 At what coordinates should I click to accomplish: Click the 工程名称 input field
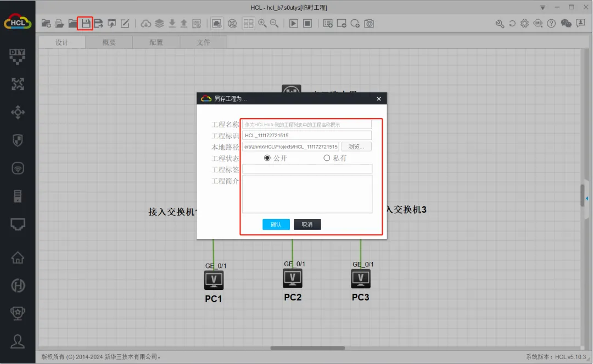coord(307,125)
